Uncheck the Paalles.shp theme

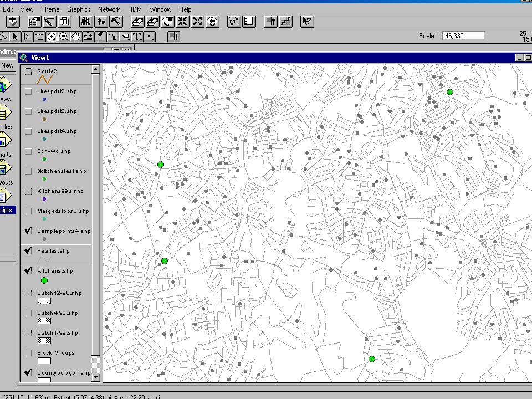[x=28, y=251]
